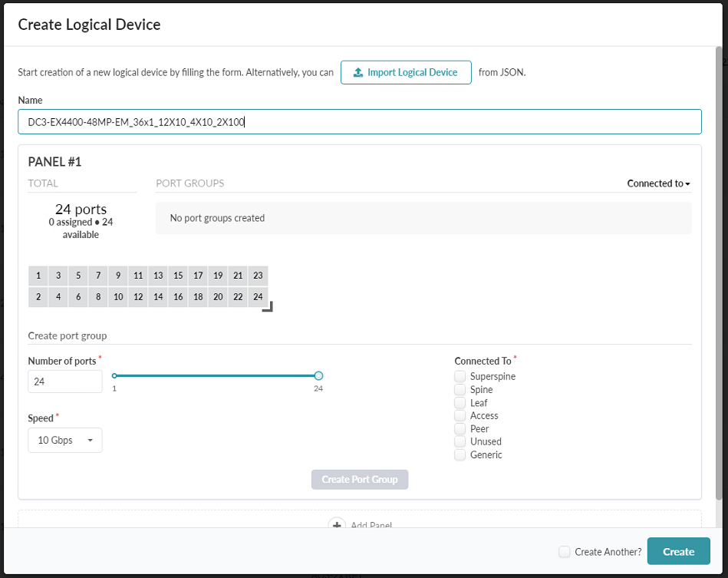This screenshot has height=578, width=728.
Task: Select port 2 in the port grid
Action: 38,296
